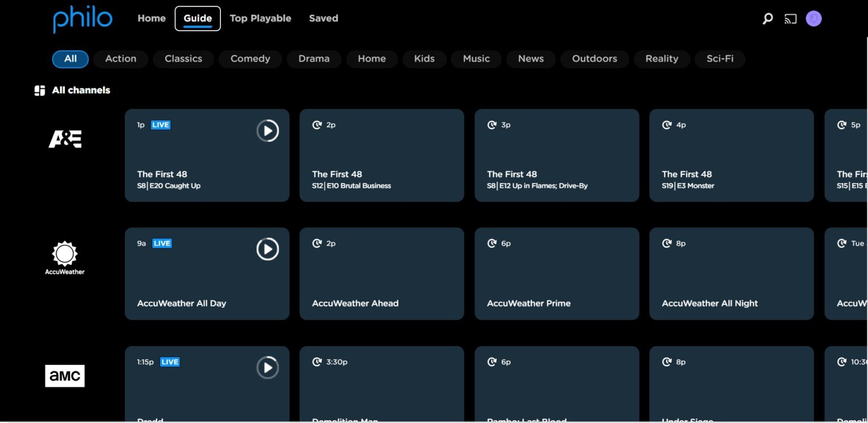Toggle the All category filter

[70, 59]
